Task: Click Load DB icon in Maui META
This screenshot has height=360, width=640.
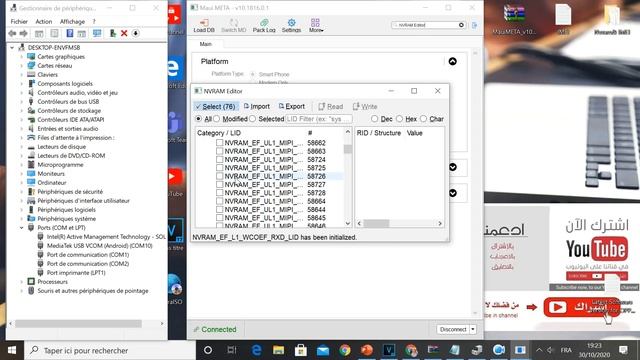Action: click(204, 25)
